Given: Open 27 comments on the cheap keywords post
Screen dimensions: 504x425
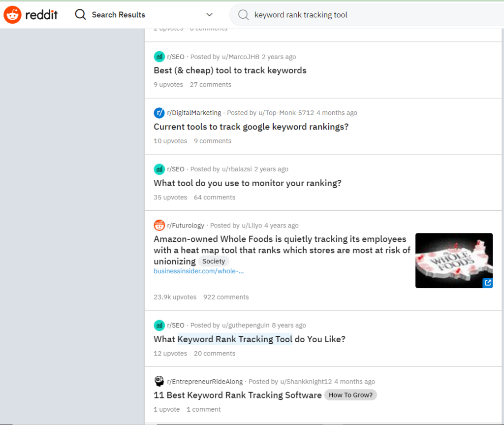Looking at the screenshot, I should (210, 84).
